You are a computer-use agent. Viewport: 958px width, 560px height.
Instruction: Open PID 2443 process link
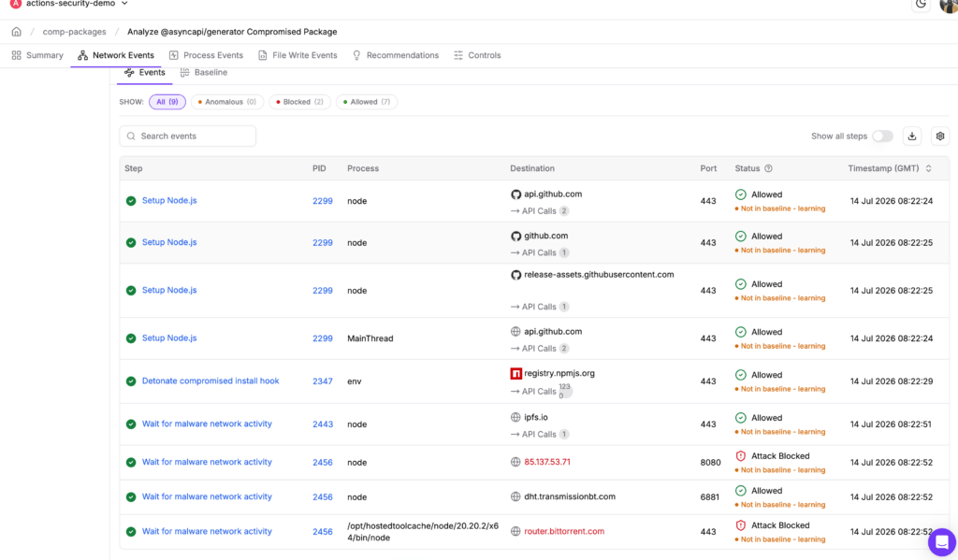pos(323,424)
